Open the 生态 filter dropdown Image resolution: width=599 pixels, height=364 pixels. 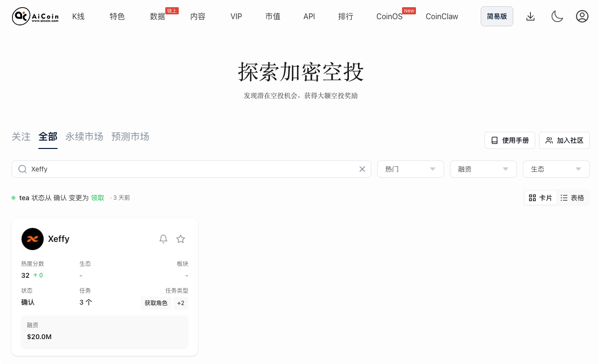click(x=556, y=169)
